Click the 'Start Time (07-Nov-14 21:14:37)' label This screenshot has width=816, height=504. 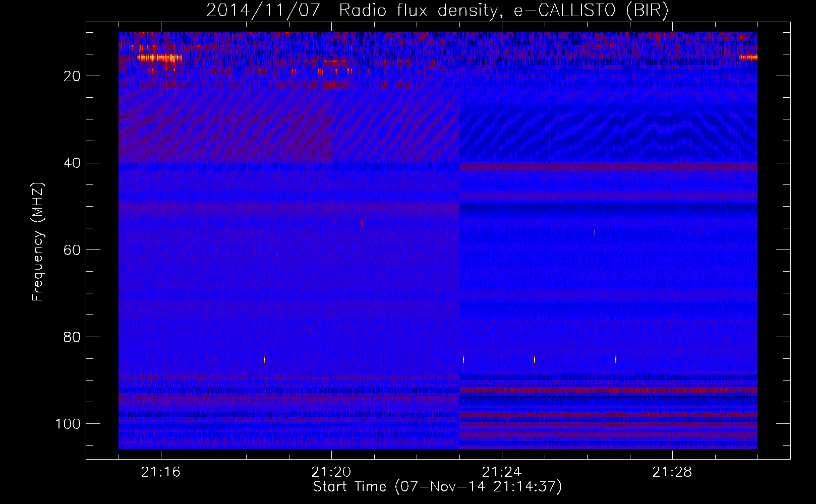click(437, 487)
